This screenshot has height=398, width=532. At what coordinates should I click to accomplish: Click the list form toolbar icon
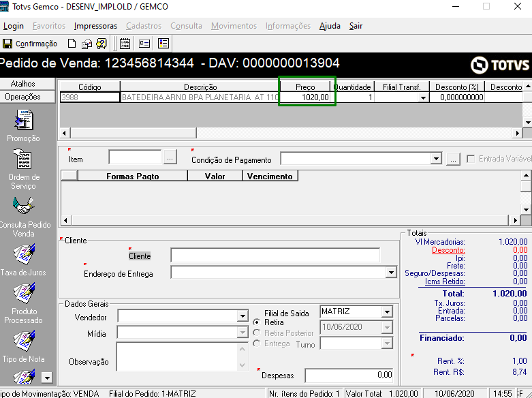pyautogui.click(x=163, y=44)
